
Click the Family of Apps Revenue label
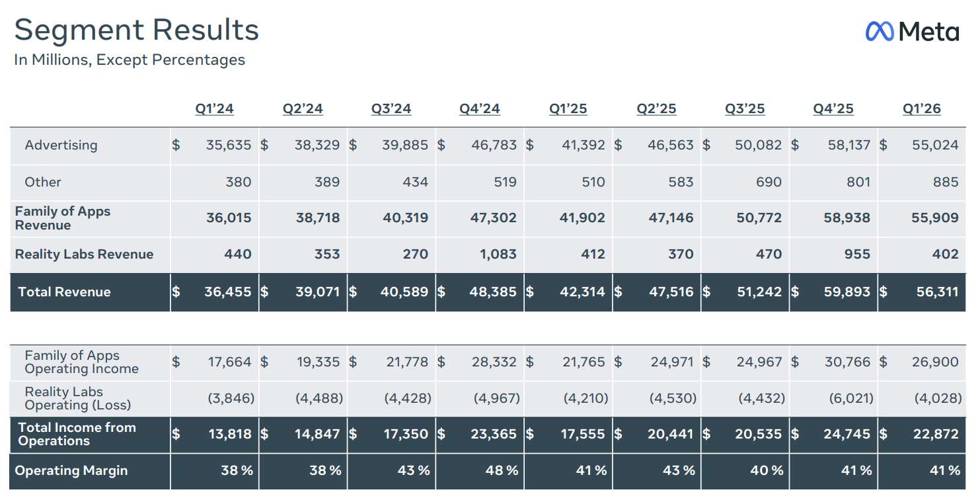(x=63, y=218)
